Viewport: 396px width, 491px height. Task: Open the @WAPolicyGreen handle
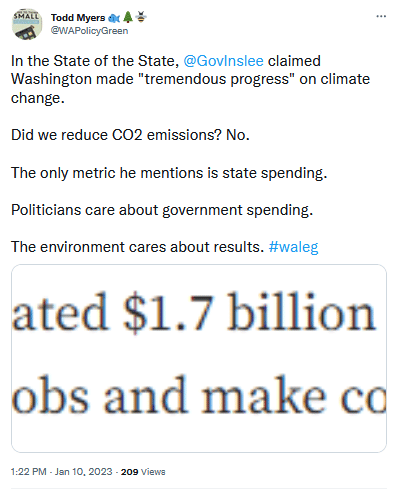pos(89,31)
